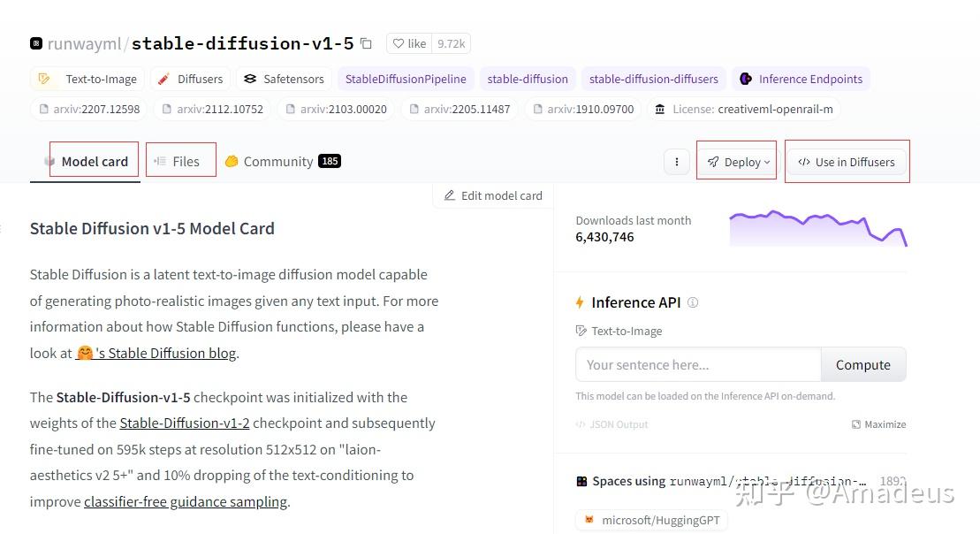Open the three-dot more options menu
Screen dimensions: 980x534
[x=676, y=162]
